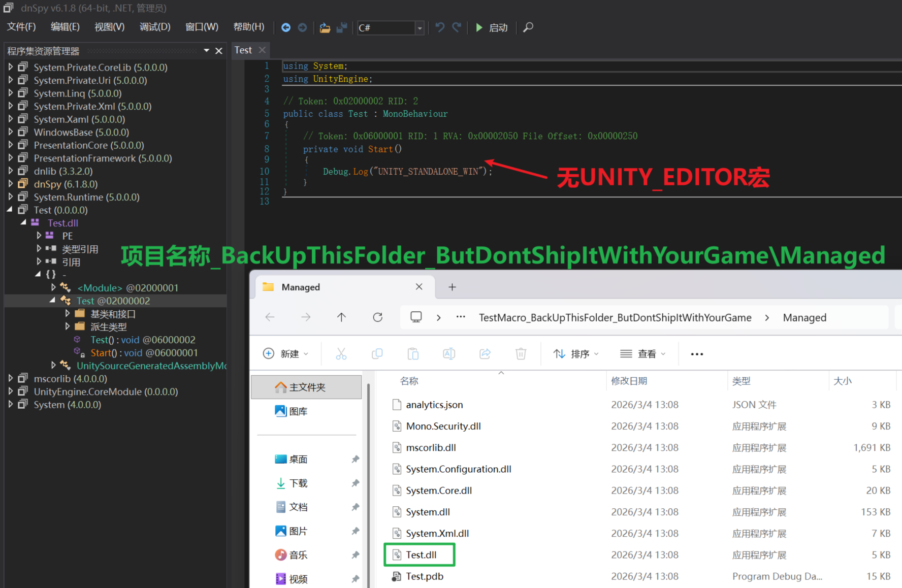Expand the UnityEngine.CoreModule assembly node
Screen dimensions: 902x588
pyautogui.click(x=11, y=391)
